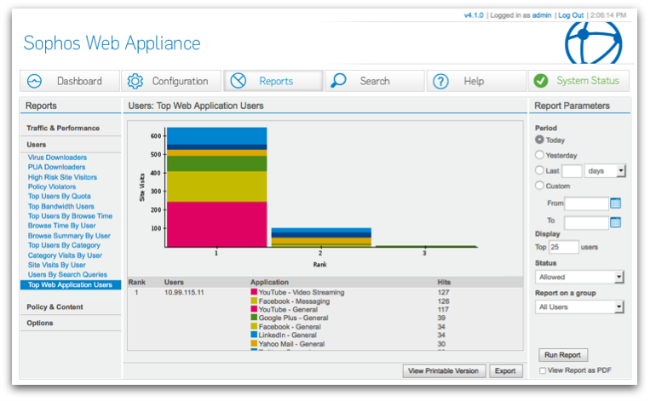Click the Top users count field
The width and height of the screenshot is (650, 401).
coord(563,247)
